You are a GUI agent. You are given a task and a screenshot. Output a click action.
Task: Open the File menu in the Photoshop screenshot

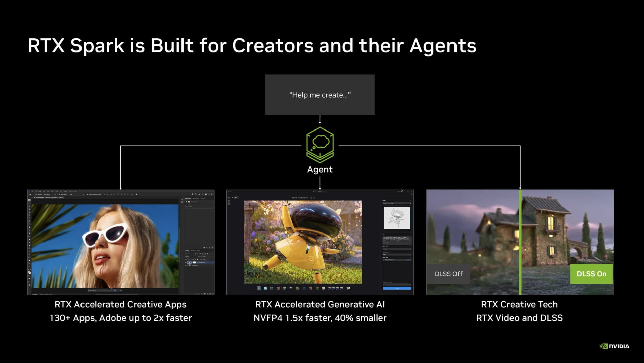click(32, 191)
